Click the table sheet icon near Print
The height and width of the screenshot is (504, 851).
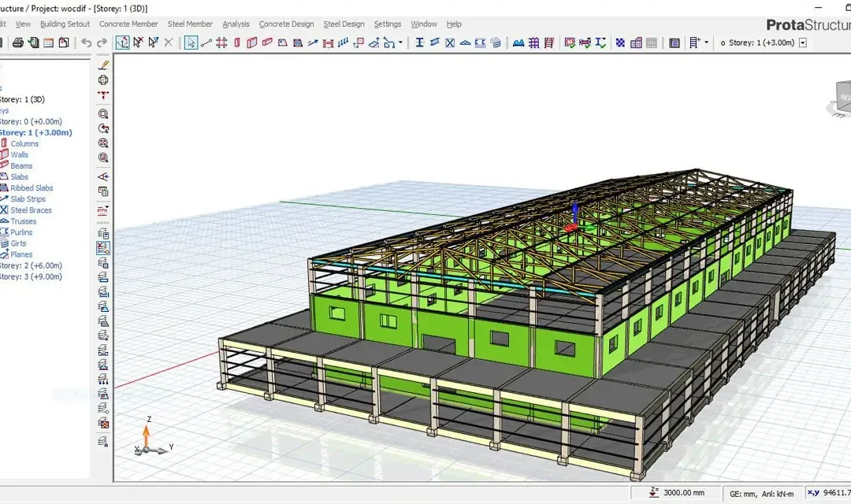(48, 43)
